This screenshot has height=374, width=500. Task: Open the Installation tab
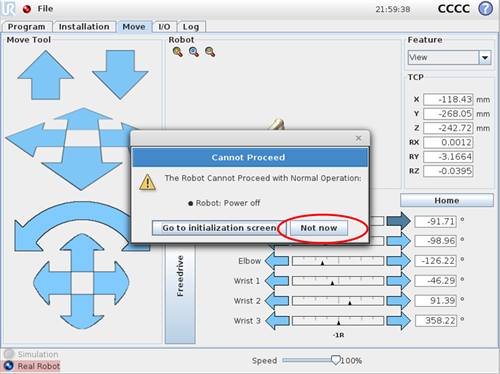(x=84, y=27)
